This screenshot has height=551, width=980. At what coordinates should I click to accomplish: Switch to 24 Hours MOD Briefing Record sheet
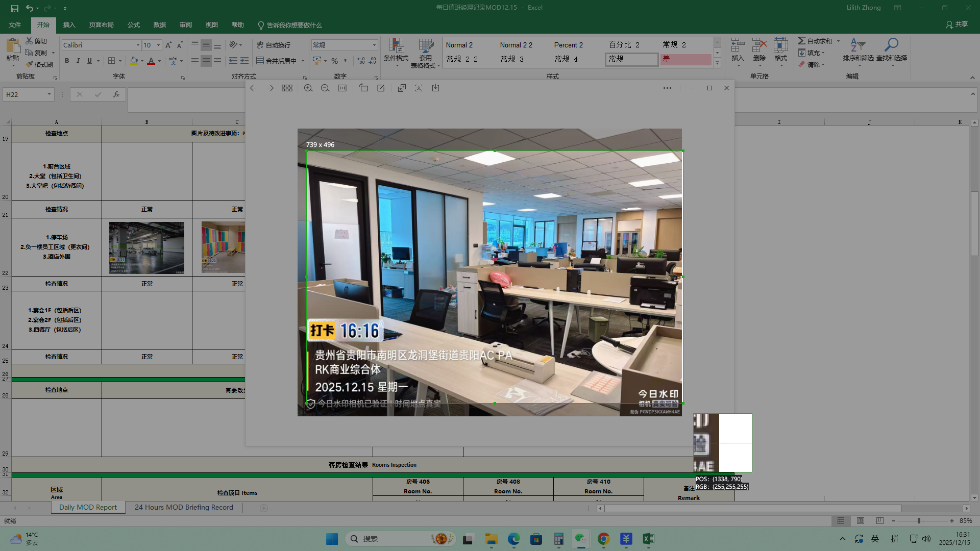184,507
